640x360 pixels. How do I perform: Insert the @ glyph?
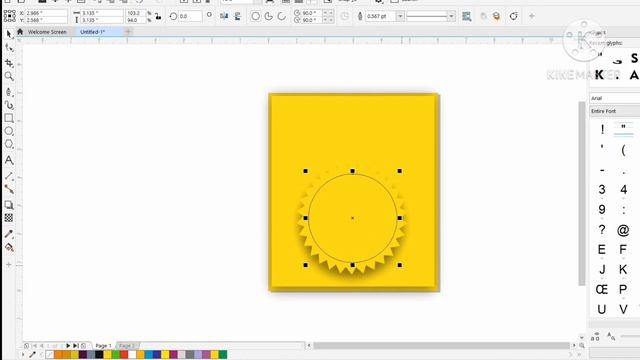(x=623, y=230)
